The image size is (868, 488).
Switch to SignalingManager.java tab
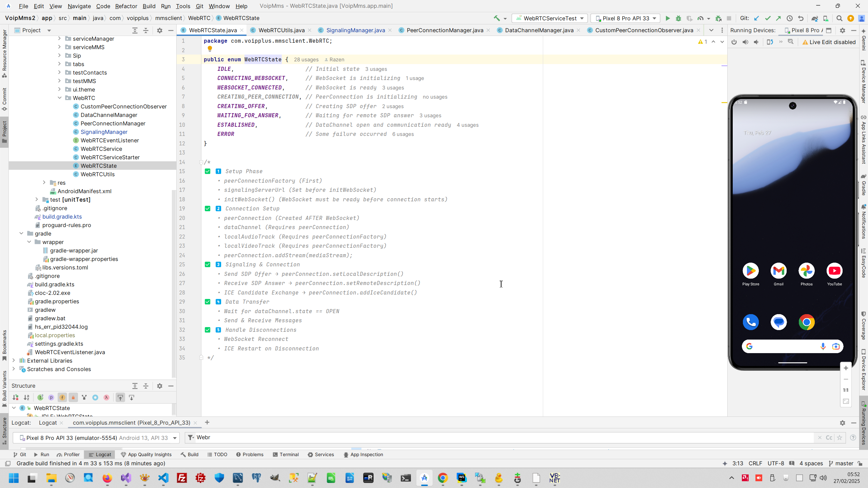tap(355, 30)
